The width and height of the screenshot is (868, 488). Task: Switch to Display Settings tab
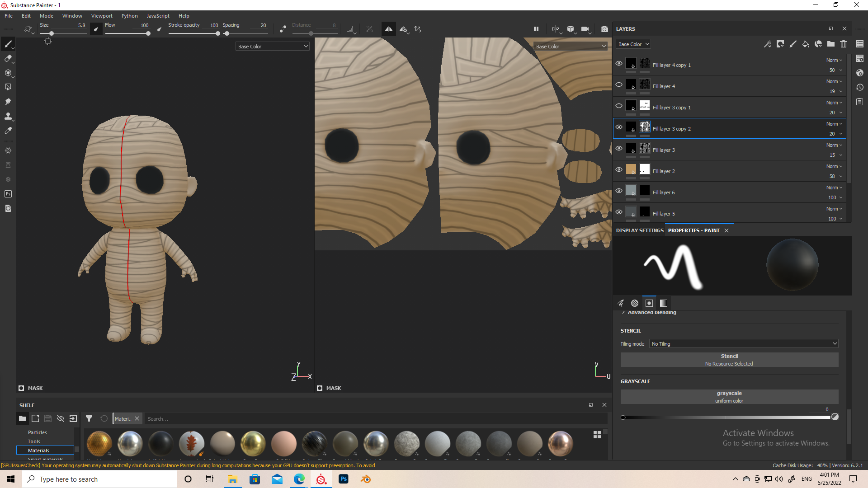[x=639, y=230]
